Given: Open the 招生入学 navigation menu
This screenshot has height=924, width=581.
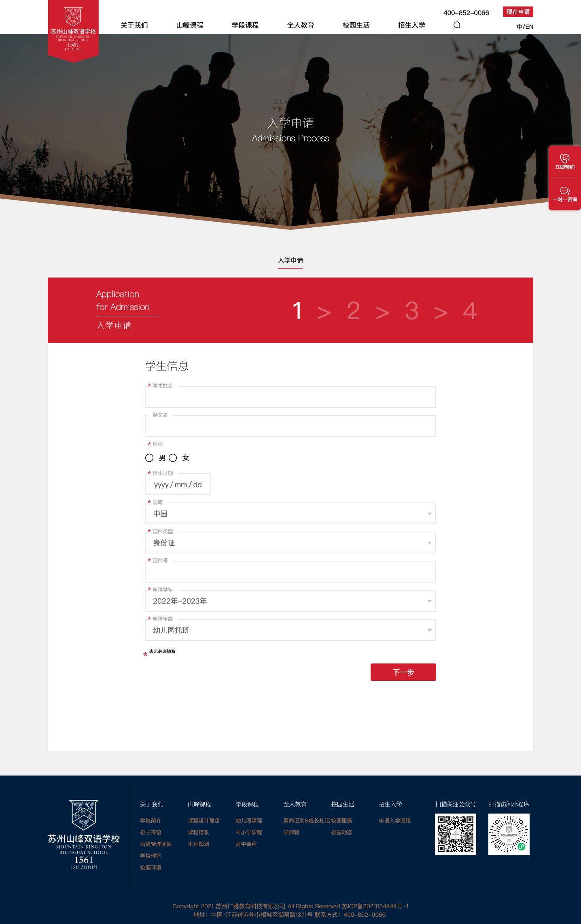Looking at the screenshot, I should tap(411, 25).
